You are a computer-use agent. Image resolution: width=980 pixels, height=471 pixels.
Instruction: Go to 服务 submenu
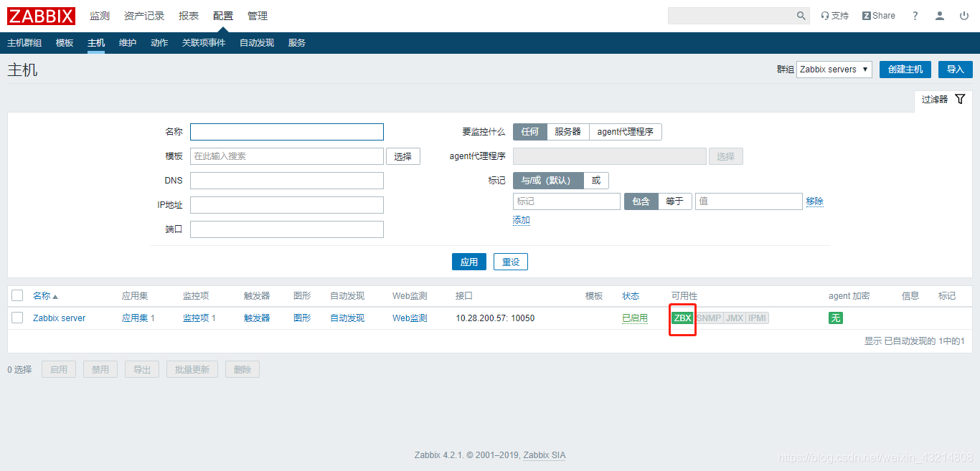pyautogui.click(x=297, y=43)
